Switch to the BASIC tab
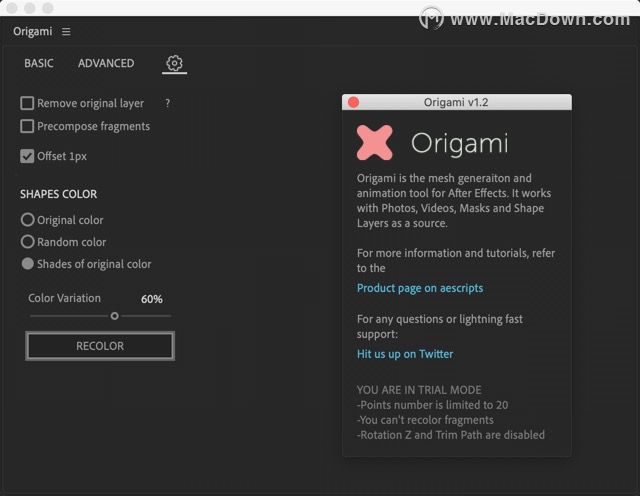This screenshot has height=496, width=640. pos(39,63)
